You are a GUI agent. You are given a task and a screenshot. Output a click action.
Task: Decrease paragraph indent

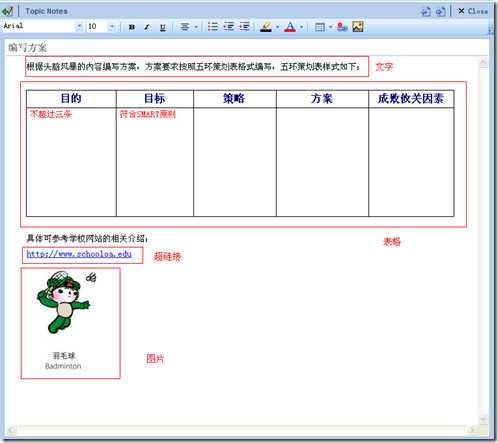click(229, 26)
